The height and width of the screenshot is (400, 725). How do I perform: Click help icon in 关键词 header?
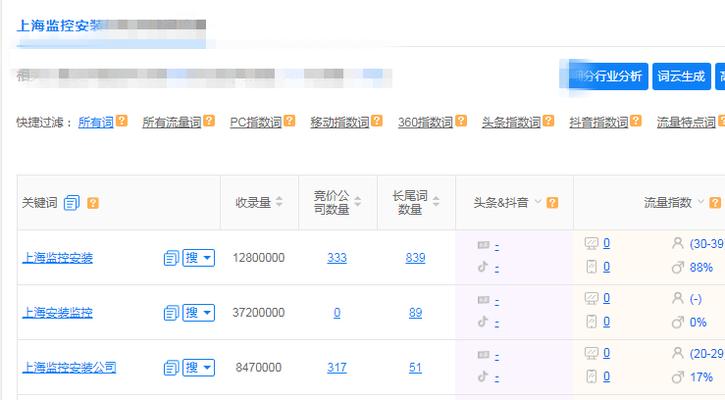93,203
